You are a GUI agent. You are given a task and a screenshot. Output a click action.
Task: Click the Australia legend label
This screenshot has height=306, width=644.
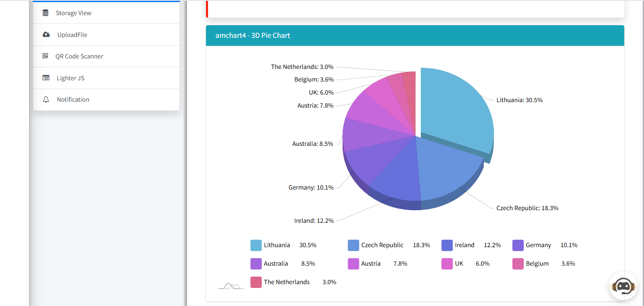click(x=276, y=264)
